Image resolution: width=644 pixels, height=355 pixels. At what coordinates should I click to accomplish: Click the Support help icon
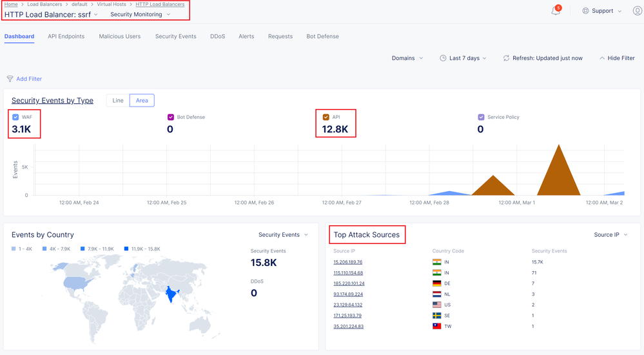pyautogui.click(x=585, y=11)
